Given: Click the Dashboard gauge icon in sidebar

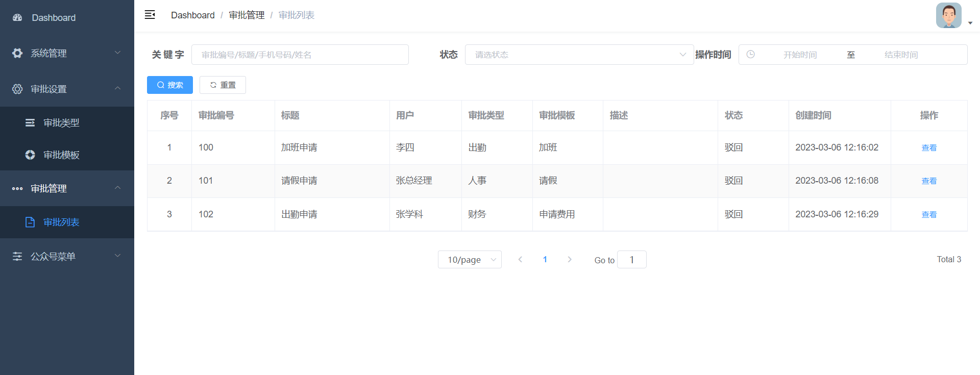Looking at the screenshot, I should coord(17,18).
